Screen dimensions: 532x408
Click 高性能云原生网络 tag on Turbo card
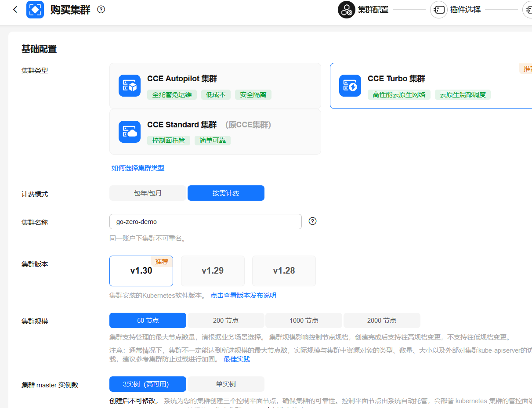(x=399, y=94)
